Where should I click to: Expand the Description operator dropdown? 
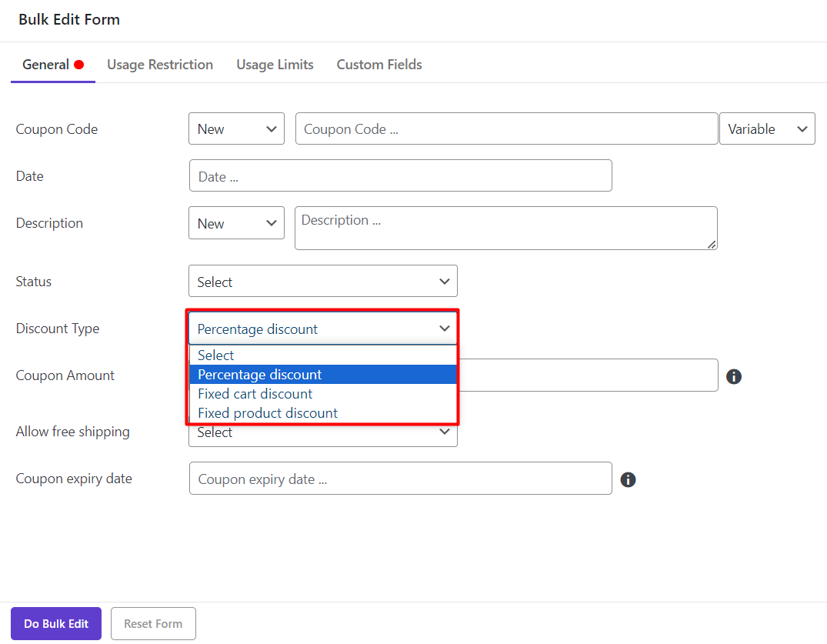coord(236,223)
